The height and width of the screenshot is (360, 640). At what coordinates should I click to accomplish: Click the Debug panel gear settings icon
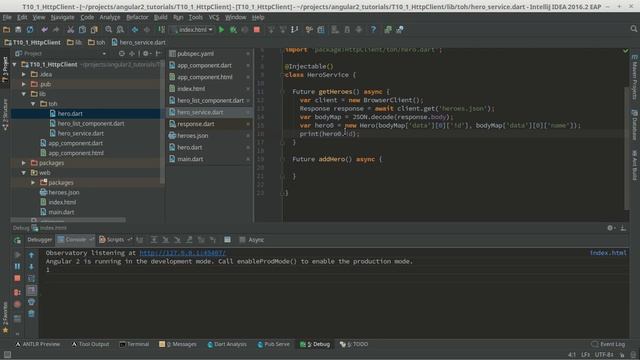[x=610, y=228]
